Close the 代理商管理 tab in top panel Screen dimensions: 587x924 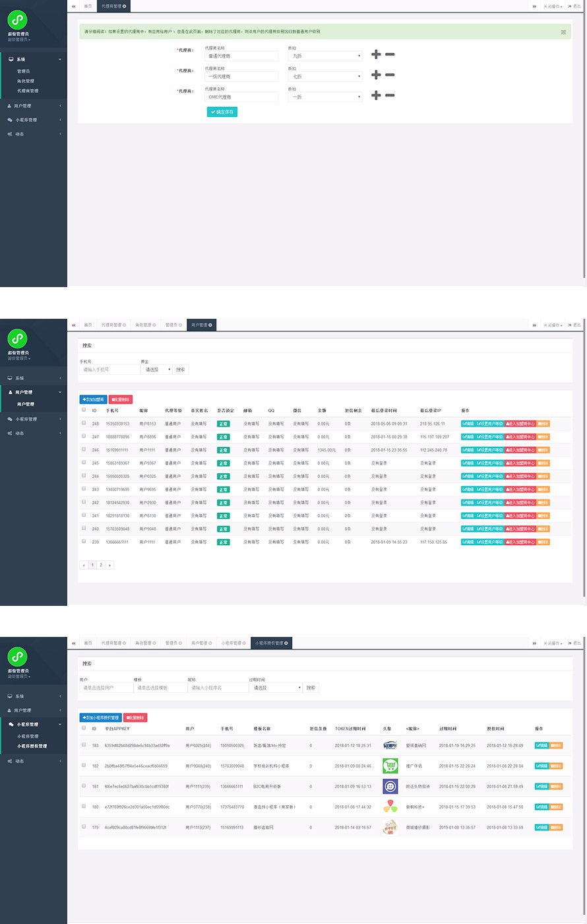click(124, 6)
